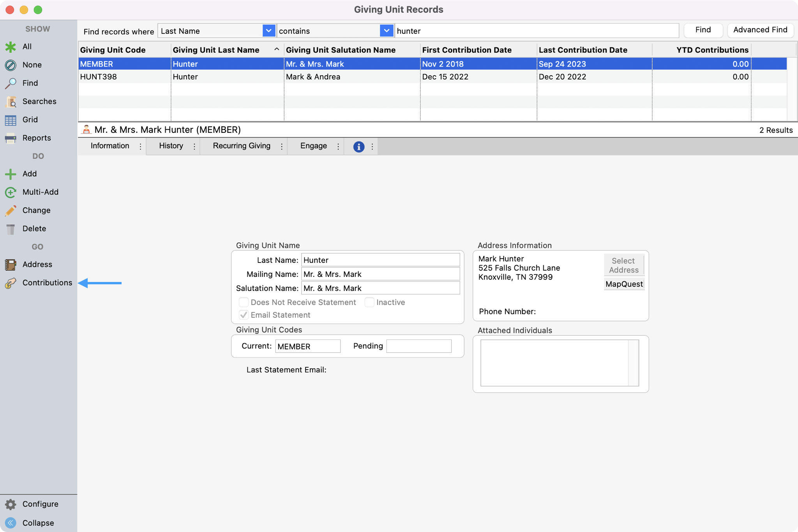Open Reports printer icon
The width and height of the screenshot is (798, 532).
click(11, 138)
